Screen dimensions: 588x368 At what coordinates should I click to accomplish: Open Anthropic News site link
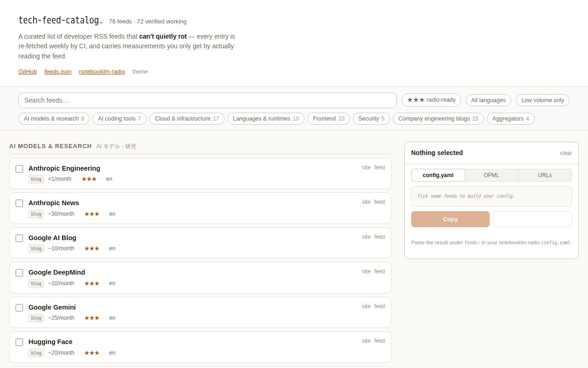coord(366,202)
